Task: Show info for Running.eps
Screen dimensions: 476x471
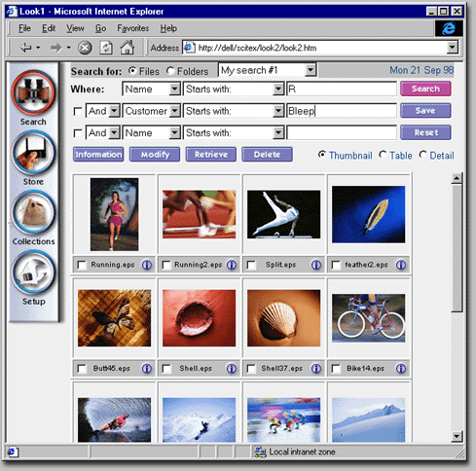Action: click(x=147, y=265)
